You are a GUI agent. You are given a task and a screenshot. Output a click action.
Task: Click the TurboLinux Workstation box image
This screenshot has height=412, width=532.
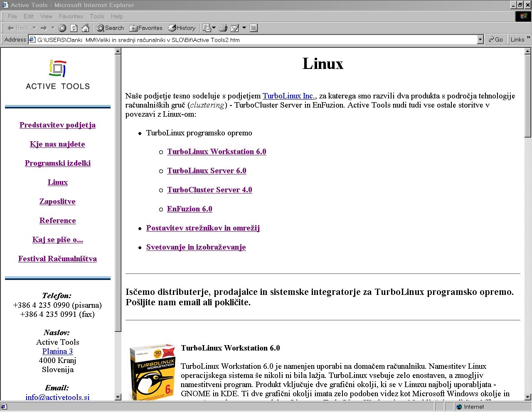[x=153, y=371]
